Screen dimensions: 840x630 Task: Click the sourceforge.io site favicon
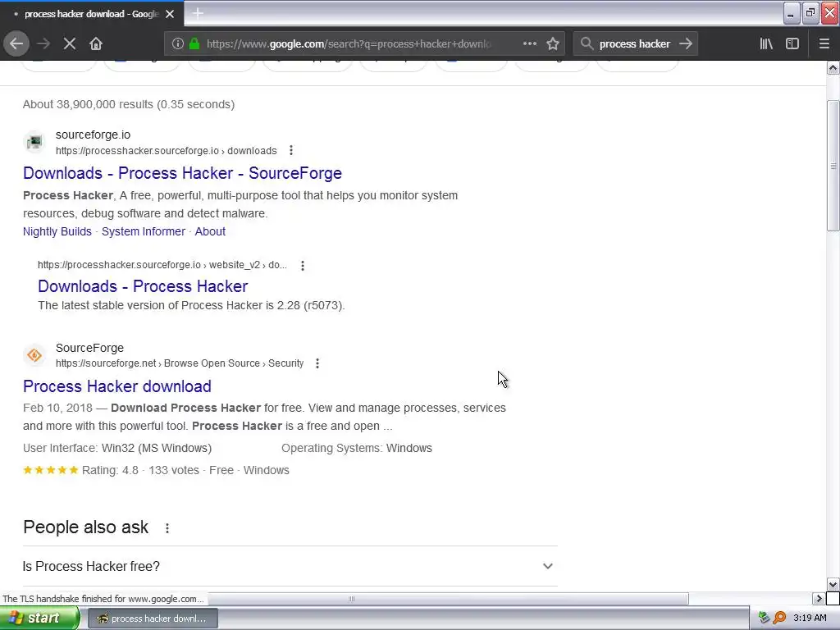coord(34,142)
